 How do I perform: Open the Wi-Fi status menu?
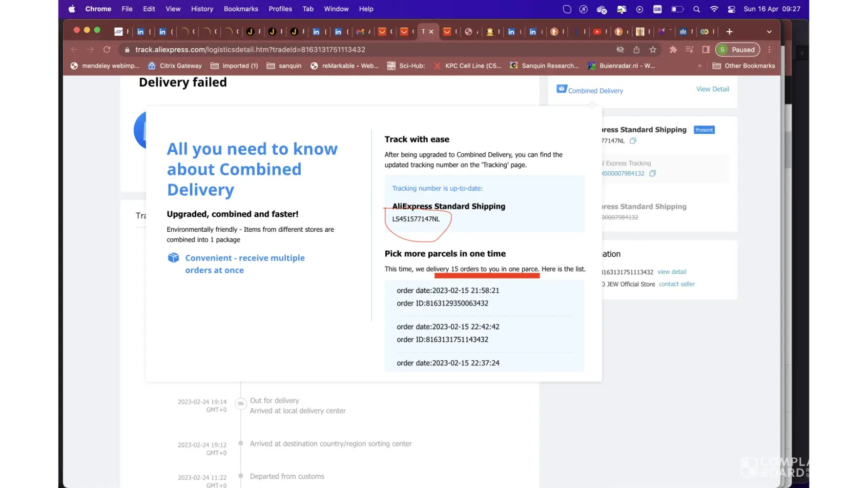[x=714, y=9]
